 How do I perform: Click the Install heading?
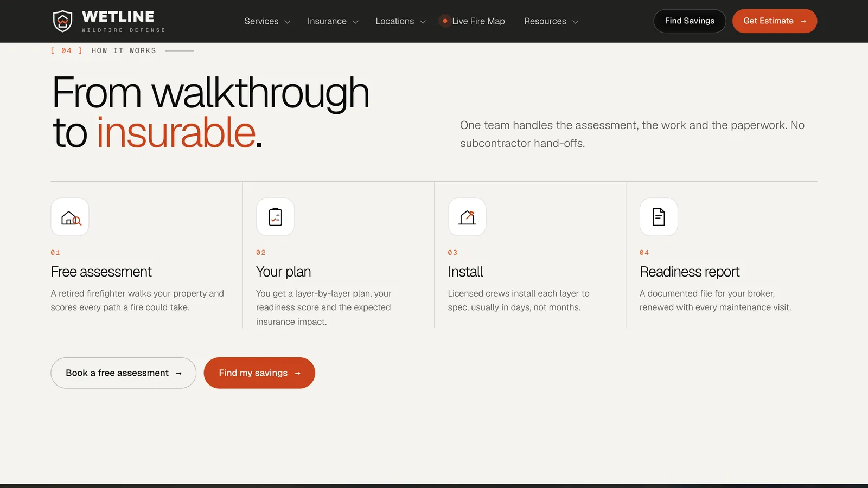click(x=465, y=272)
